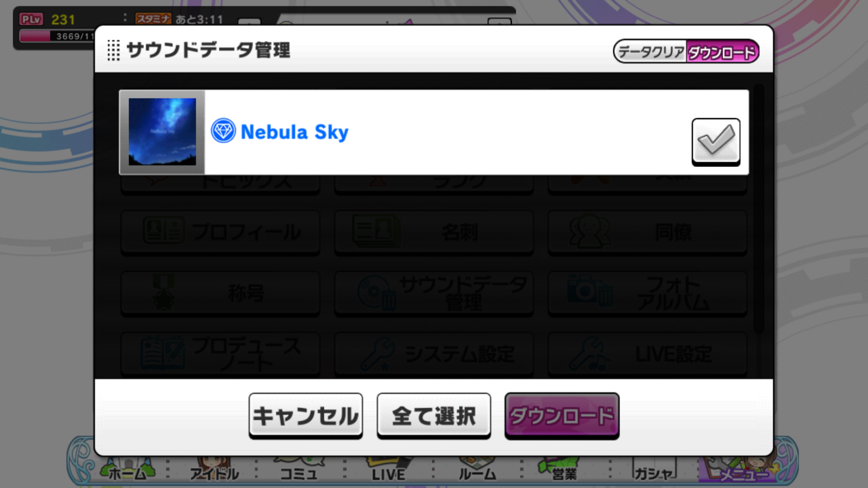Tap the キャンセル button
Image resolution: width=868 pixels, height=488 pixels.
click(x=306, y=416)
